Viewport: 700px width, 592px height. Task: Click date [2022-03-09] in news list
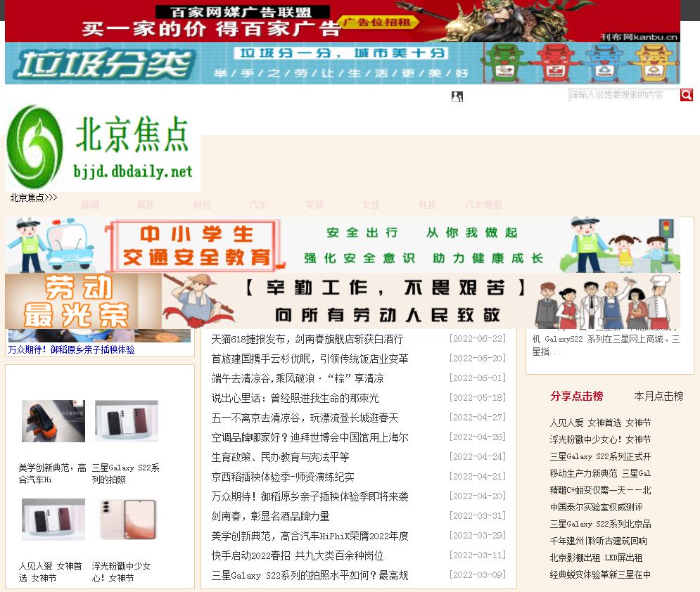coord(477,574)
